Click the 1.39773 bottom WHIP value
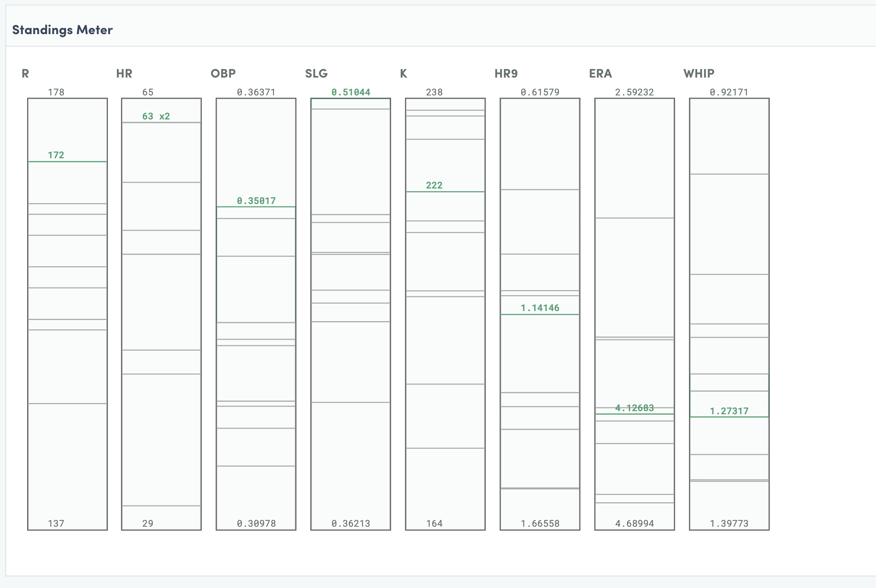Viewport: 876px width, 588px height. (729, 524)
